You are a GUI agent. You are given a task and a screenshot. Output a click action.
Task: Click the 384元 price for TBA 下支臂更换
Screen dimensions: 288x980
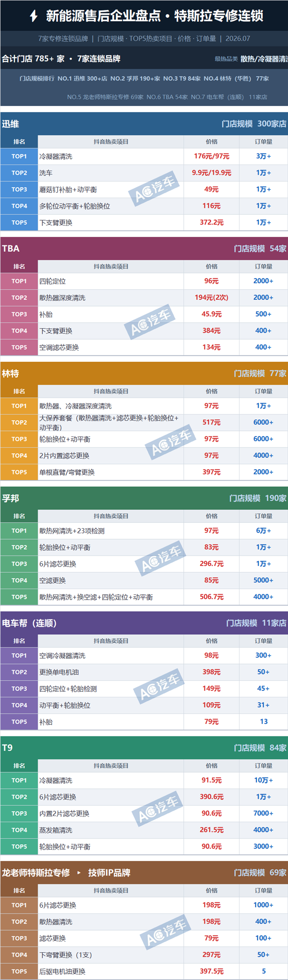point(212,331)
